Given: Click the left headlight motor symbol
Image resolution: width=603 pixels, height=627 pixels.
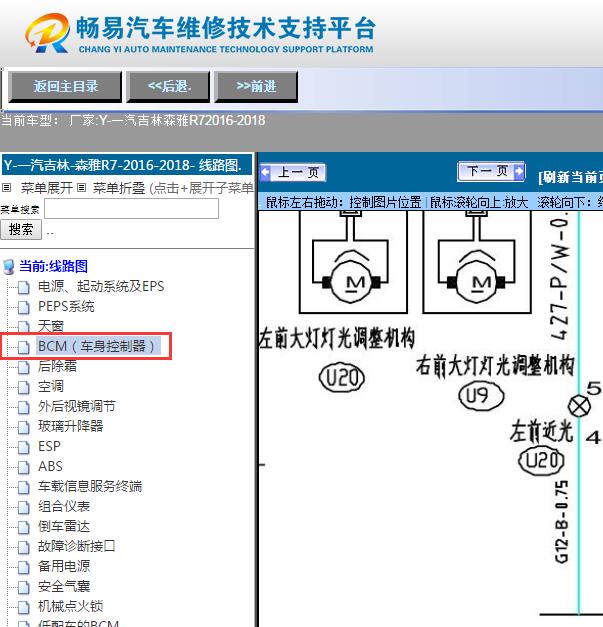Looking at the screenshot, I should pyautogui.click(x=352, y=280).
